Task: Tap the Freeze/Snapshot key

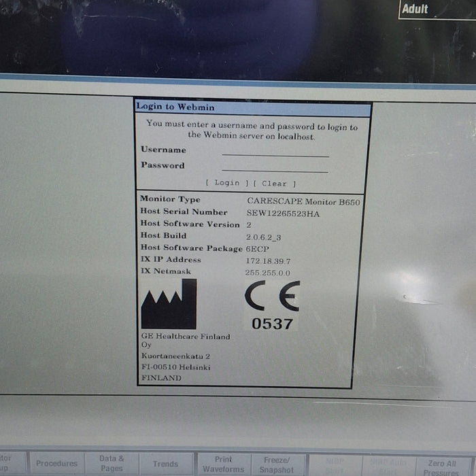Action: click(x=277, y=464)
